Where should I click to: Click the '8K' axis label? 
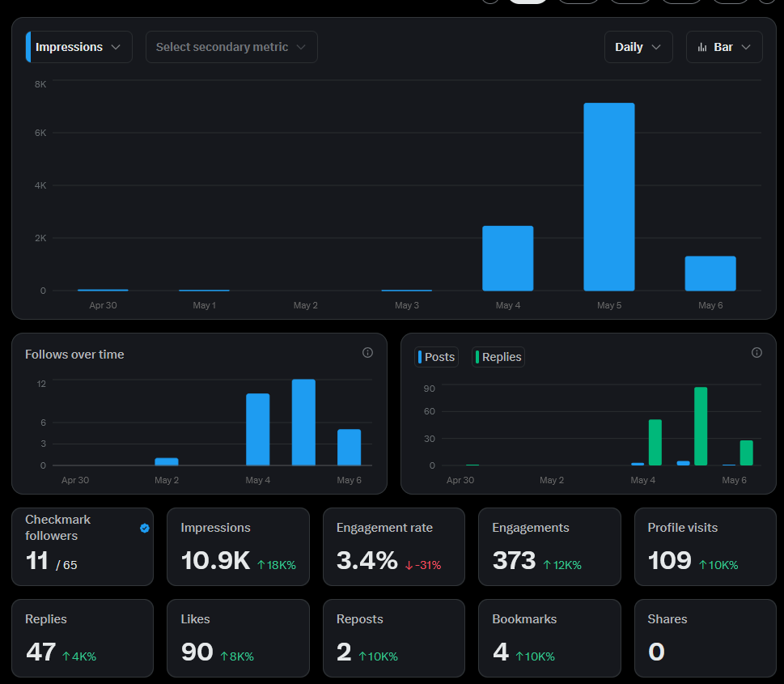[x=40, y=84]
